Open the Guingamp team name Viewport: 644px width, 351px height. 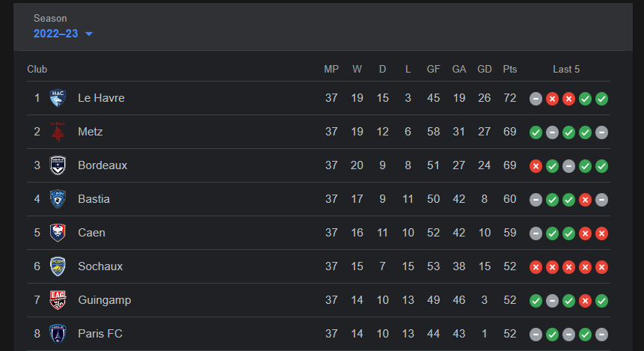coord(104,300)
